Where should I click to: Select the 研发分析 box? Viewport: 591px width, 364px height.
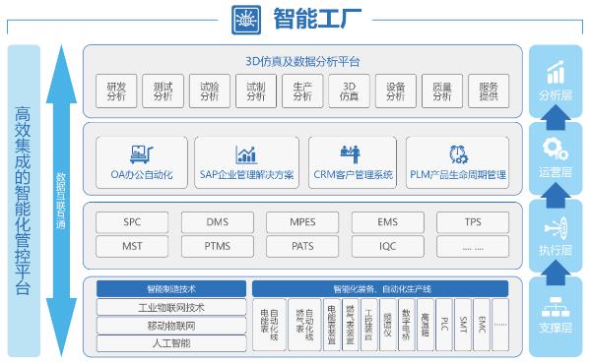(x=116, y=91)
